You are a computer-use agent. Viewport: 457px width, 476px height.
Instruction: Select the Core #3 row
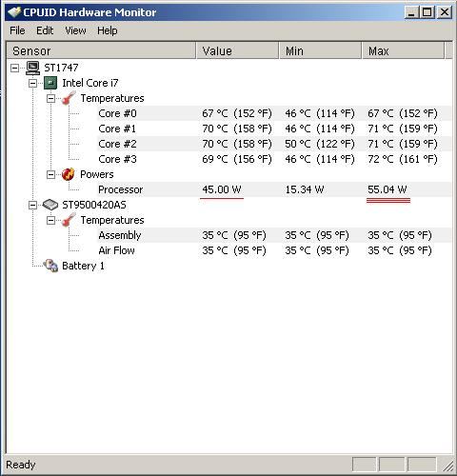click(274, 159)
